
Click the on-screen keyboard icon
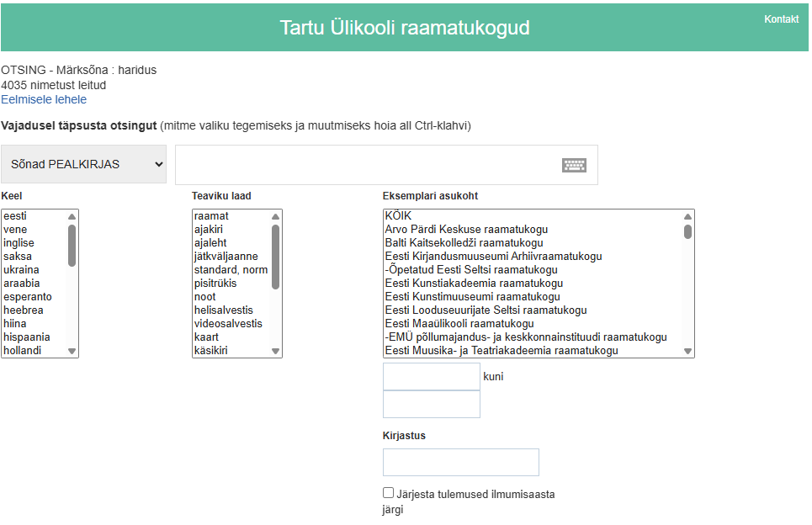(x=574, y=165)
